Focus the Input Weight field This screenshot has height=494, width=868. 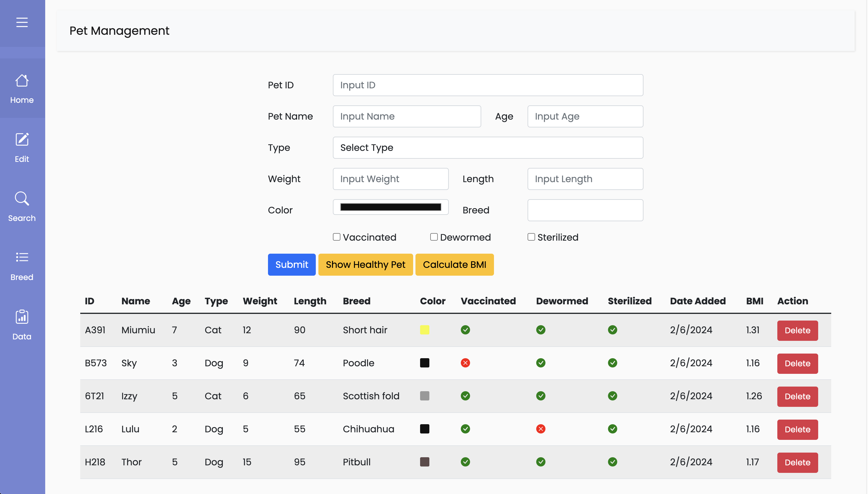[390, 179]
